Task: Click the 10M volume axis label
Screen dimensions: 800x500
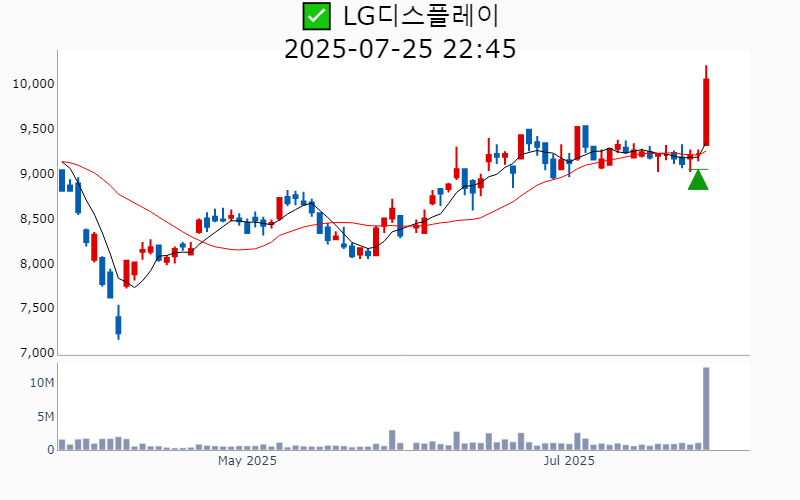Action: 42,383
